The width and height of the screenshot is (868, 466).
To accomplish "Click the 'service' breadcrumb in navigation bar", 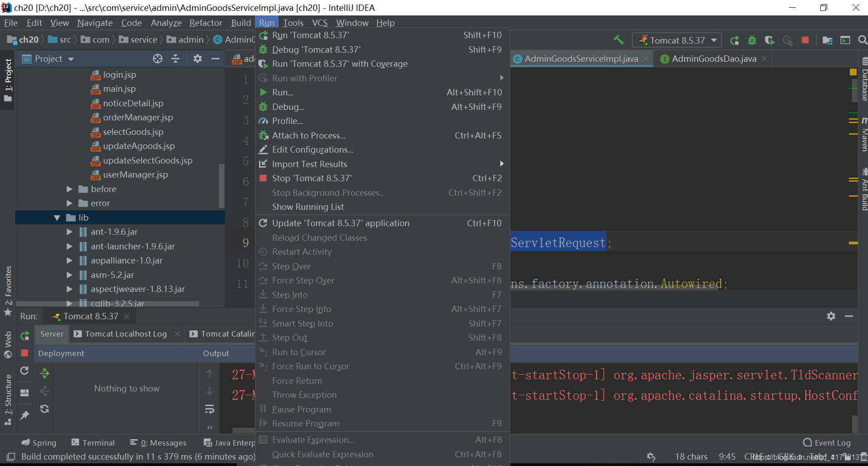I will pos(138,40).
